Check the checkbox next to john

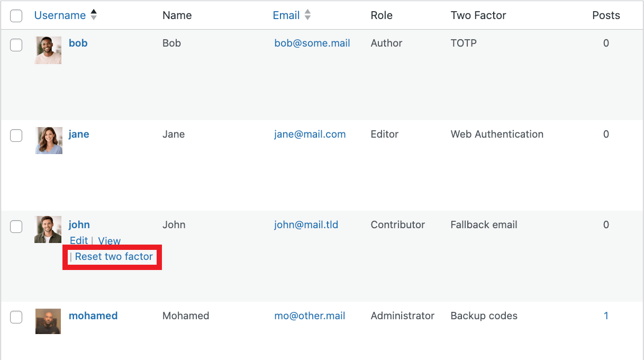16,227
